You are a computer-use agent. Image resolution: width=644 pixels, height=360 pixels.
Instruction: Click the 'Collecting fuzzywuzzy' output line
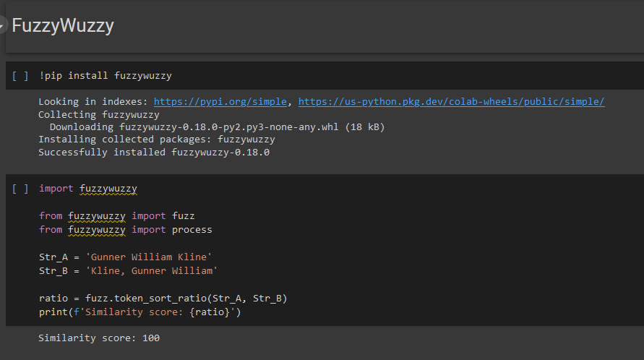point(99,114)
